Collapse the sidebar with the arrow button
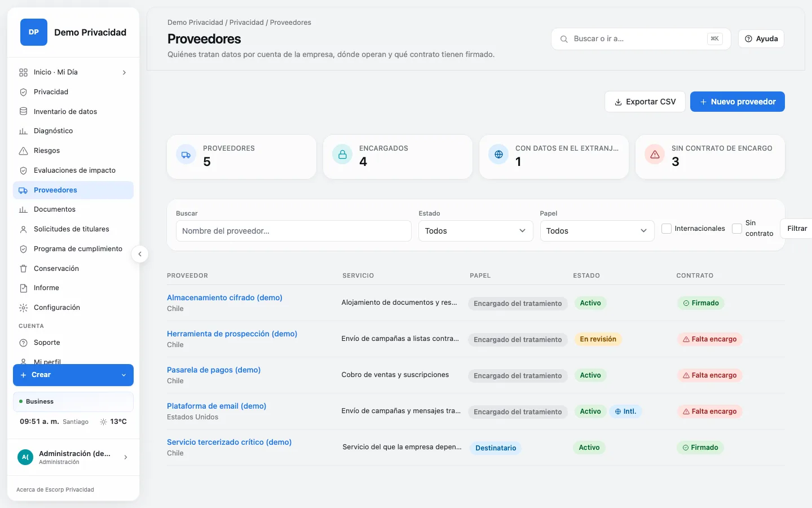 (140, 254)
